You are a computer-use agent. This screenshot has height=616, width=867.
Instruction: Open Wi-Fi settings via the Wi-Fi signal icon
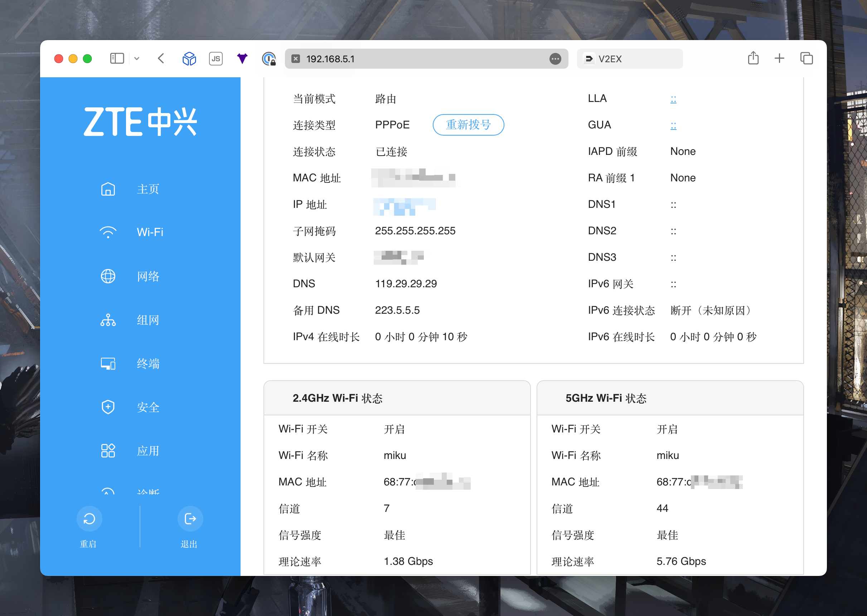pos(108,232)
